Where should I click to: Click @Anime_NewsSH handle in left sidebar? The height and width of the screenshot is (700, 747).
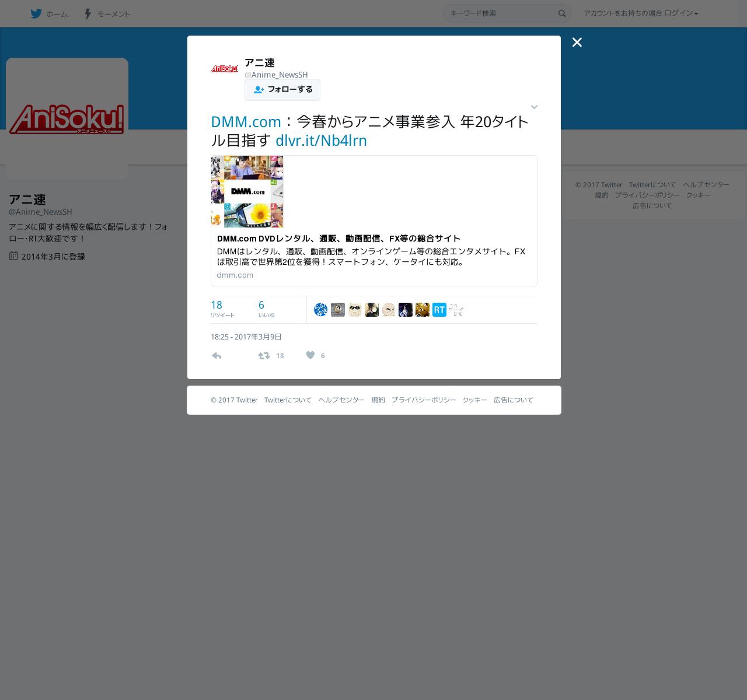click(40, 212)
